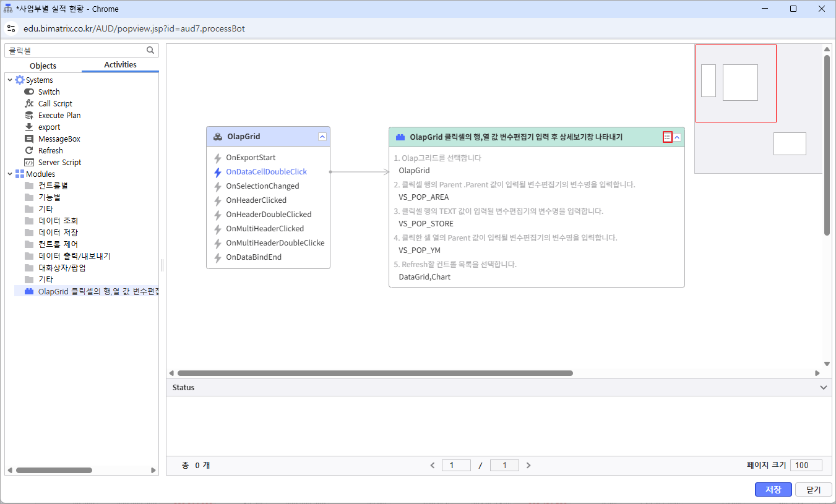
Task: Select the Call Script activity
Action: pyautogui.click(x=55, y=104)
